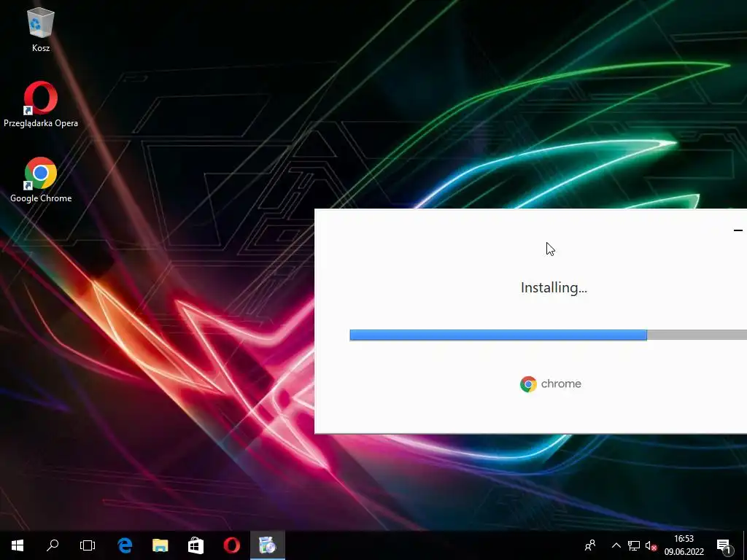Click the Show desktop strip at the taskbar end

coord(745,545)
